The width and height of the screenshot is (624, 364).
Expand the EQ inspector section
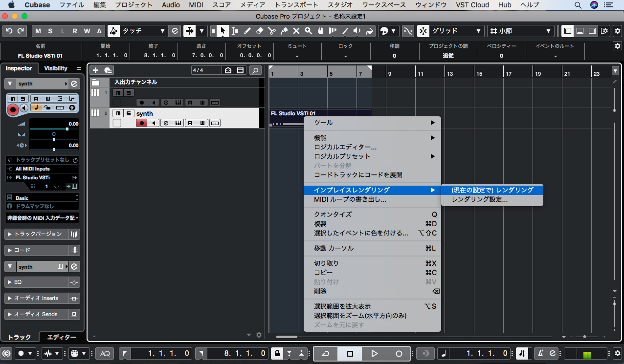point(10,282)
